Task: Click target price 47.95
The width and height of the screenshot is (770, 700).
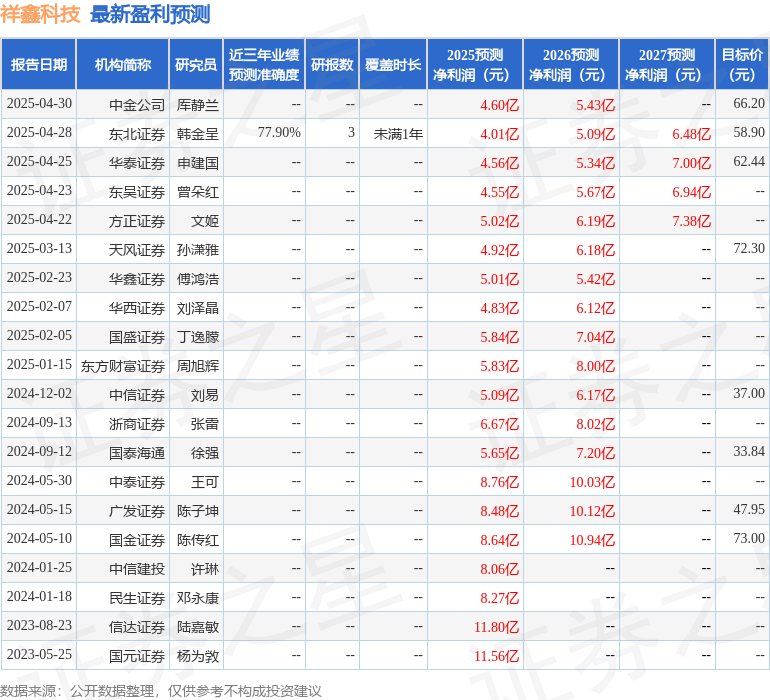Action: (749, 509)
